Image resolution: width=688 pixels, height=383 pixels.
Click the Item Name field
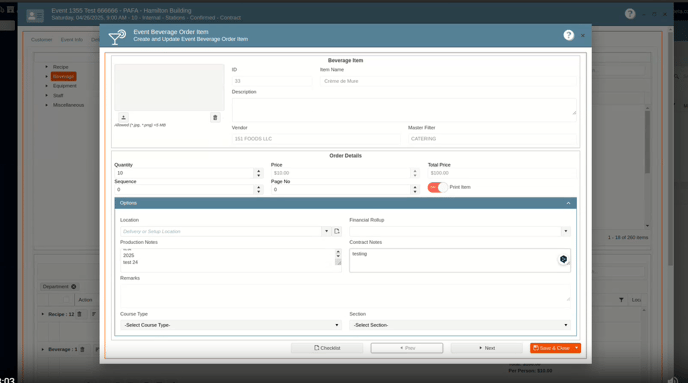pos(448,81)
